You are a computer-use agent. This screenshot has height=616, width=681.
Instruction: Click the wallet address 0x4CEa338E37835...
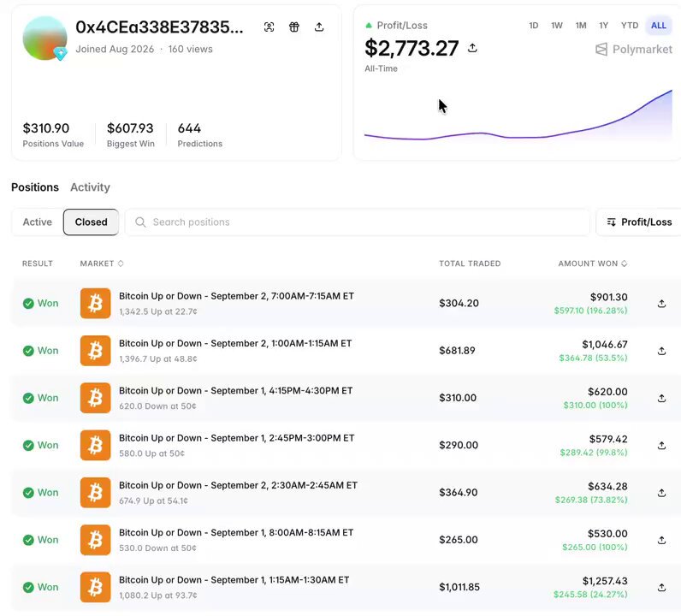[159, 27]
